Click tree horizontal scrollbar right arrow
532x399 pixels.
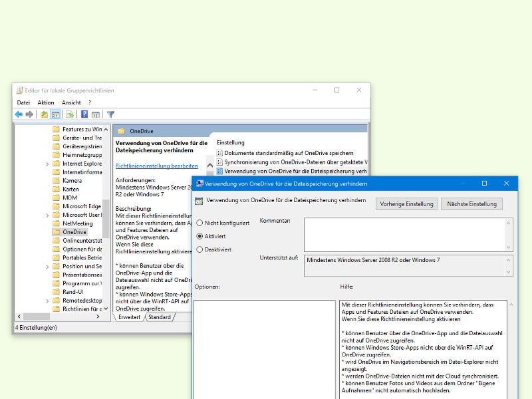click(98, 317)
